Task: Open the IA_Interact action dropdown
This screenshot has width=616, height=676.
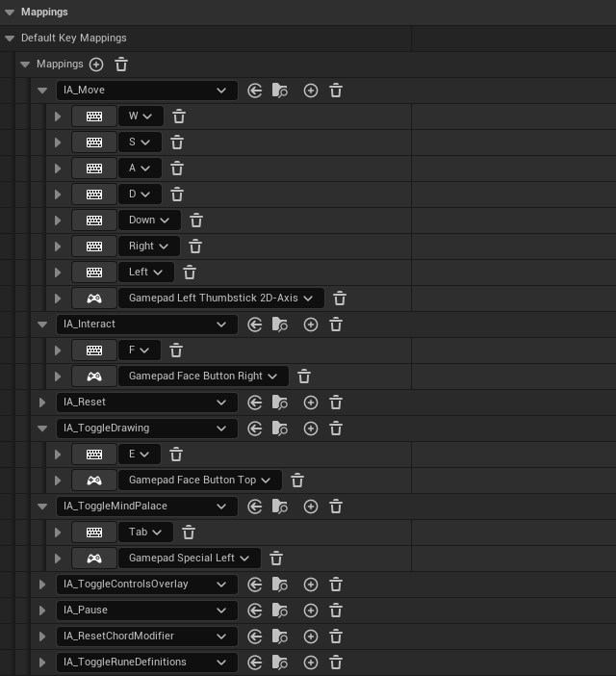Action: pos(147,325)
